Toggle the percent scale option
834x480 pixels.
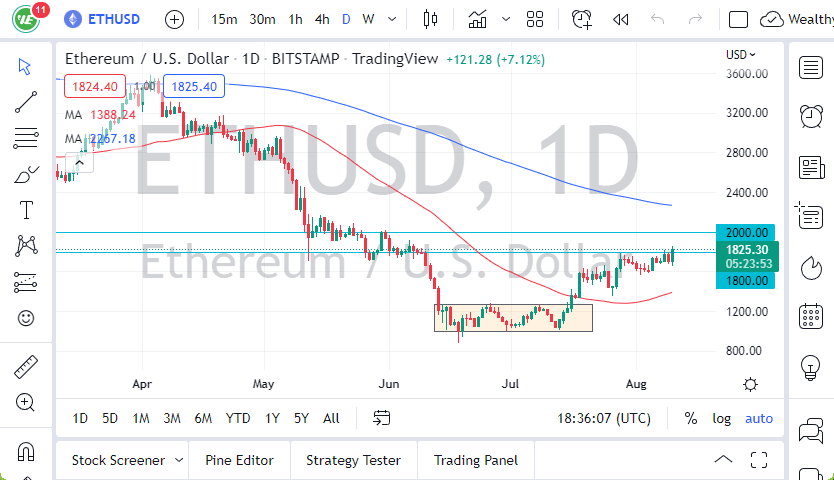pyautogui.click(x=690, y=418)
